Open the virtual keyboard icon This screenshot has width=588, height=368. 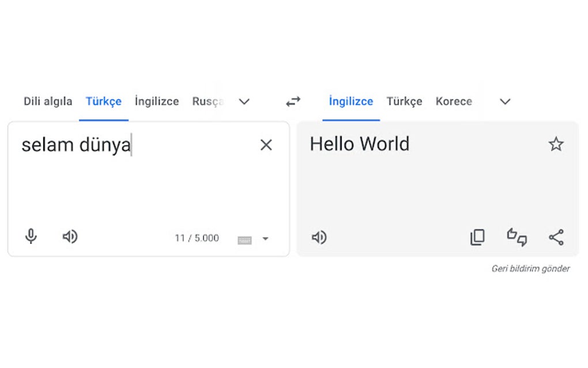(x=244, y=239)
